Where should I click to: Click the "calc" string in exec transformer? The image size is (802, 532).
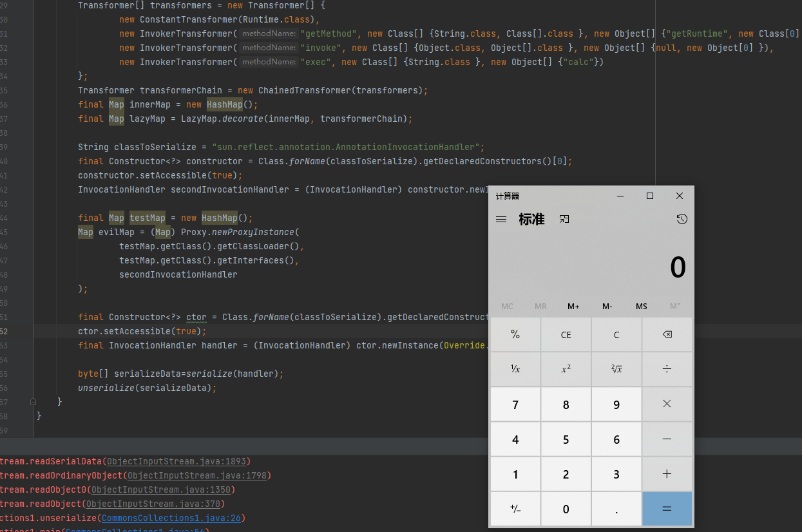(578, 62)
